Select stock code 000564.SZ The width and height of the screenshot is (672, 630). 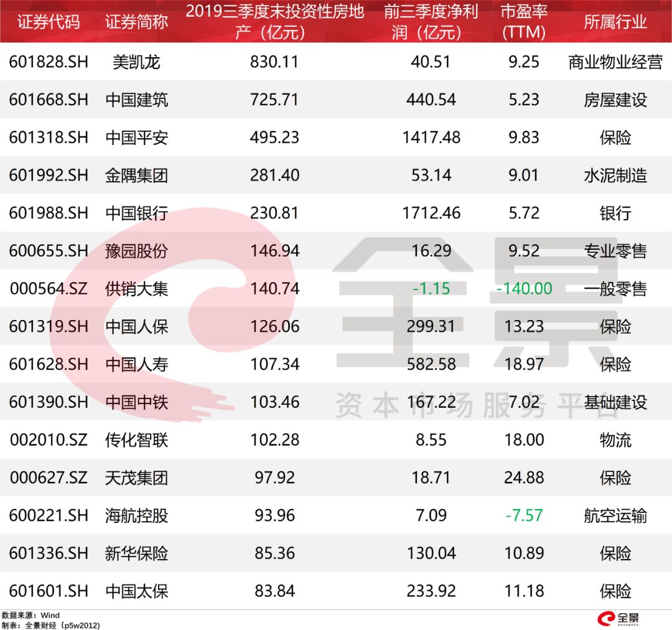click(49, 288)
